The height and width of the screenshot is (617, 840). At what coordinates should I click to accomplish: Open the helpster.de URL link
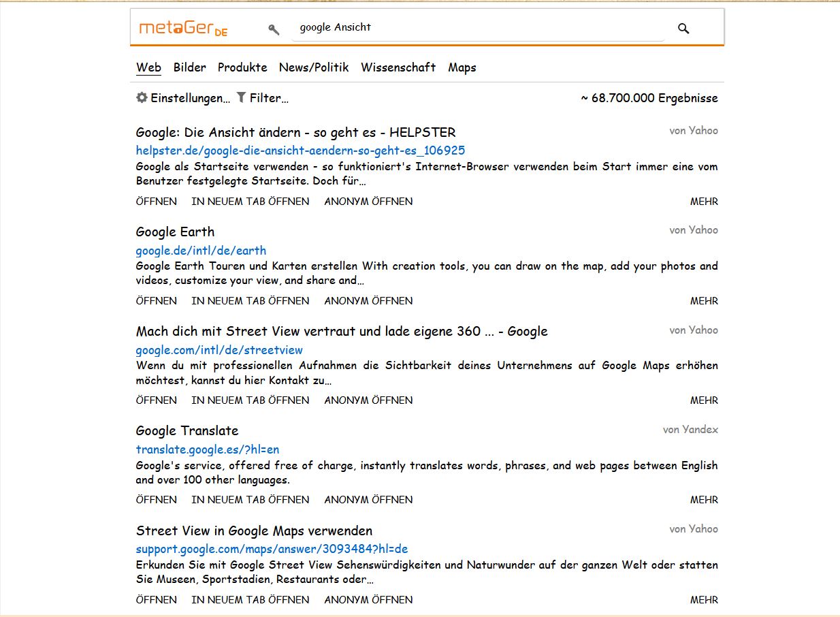pyautogui.click(x=300, y=151)
